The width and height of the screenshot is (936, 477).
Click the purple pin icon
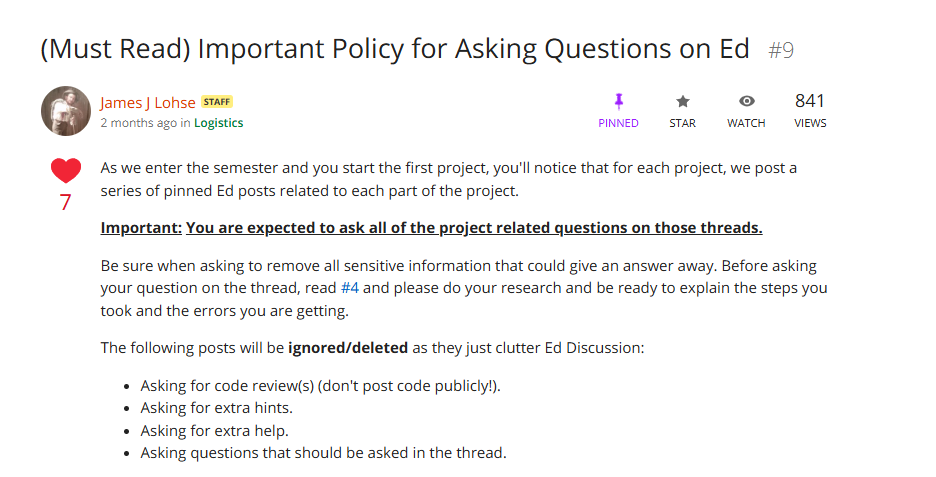(618, 101)
